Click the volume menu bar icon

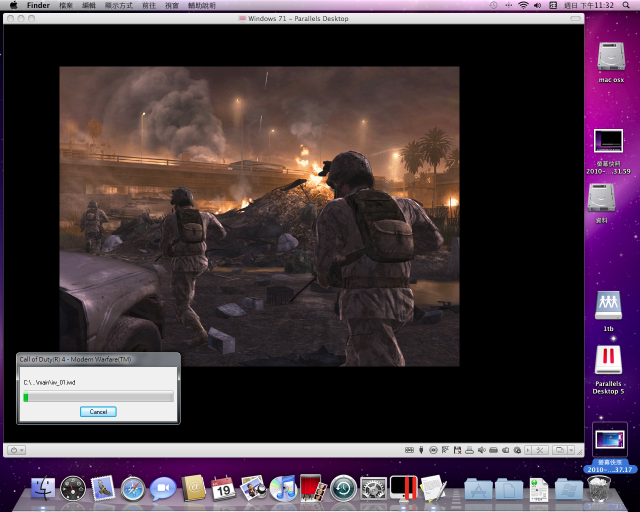click(538, 5)
